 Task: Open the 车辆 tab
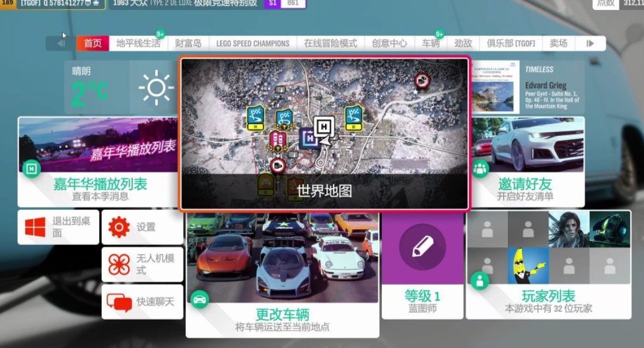(431, 44)
